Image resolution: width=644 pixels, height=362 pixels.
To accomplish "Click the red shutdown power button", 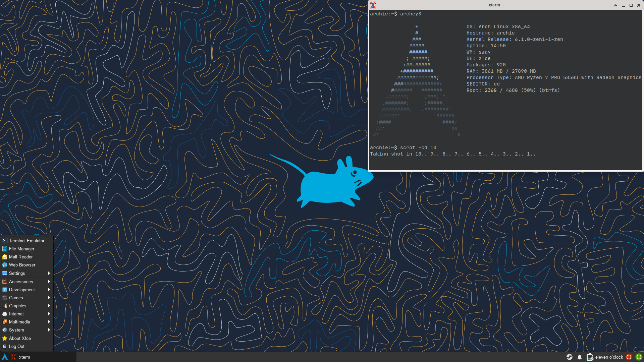I will 629,357.
